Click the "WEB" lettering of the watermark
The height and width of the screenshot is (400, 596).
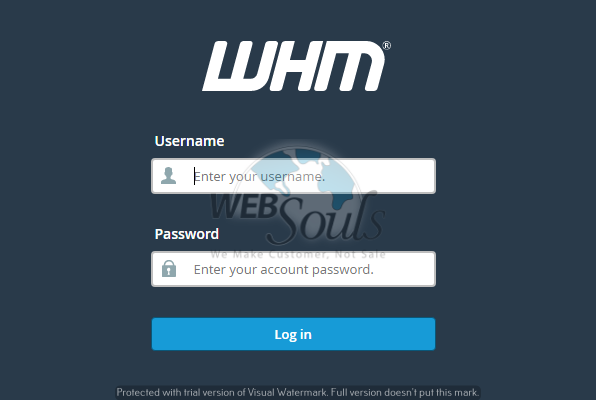coord(243,207)
